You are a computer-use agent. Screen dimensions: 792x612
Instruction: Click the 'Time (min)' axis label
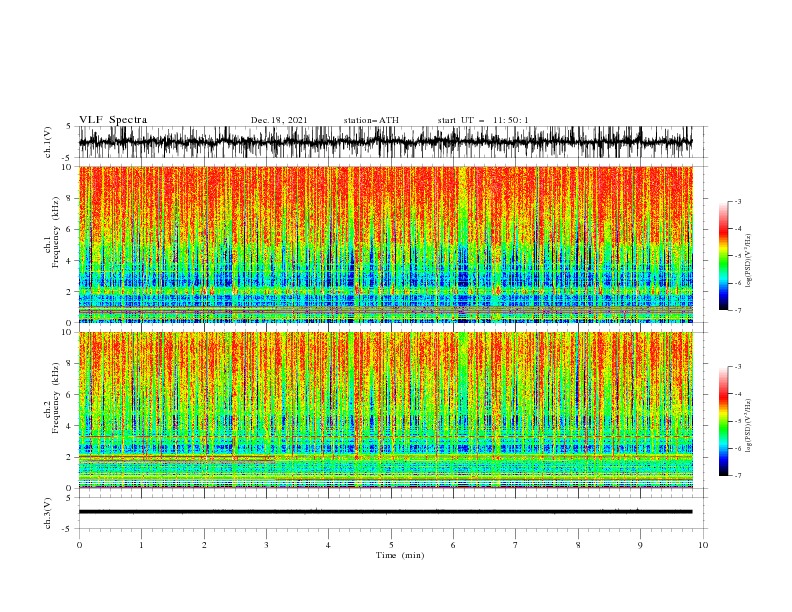click(x=400, y=555)
